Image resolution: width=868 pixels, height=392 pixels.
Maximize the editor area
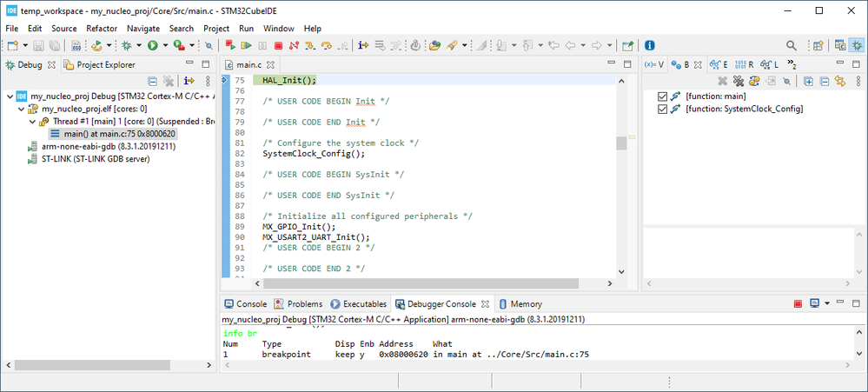[x=627, y=63]
